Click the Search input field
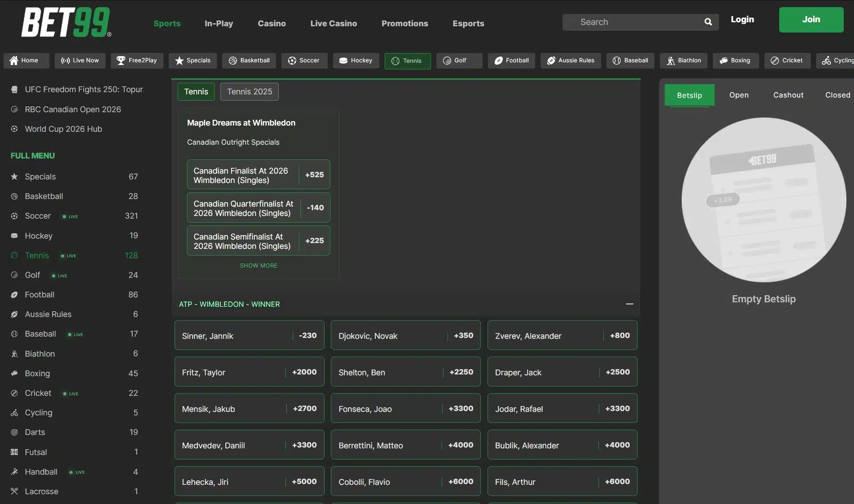 tap(640, 22)
